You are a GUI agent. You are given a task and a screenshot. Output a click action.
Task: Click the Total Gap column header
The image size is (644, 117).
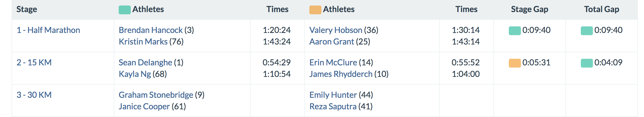pos(601,9)
